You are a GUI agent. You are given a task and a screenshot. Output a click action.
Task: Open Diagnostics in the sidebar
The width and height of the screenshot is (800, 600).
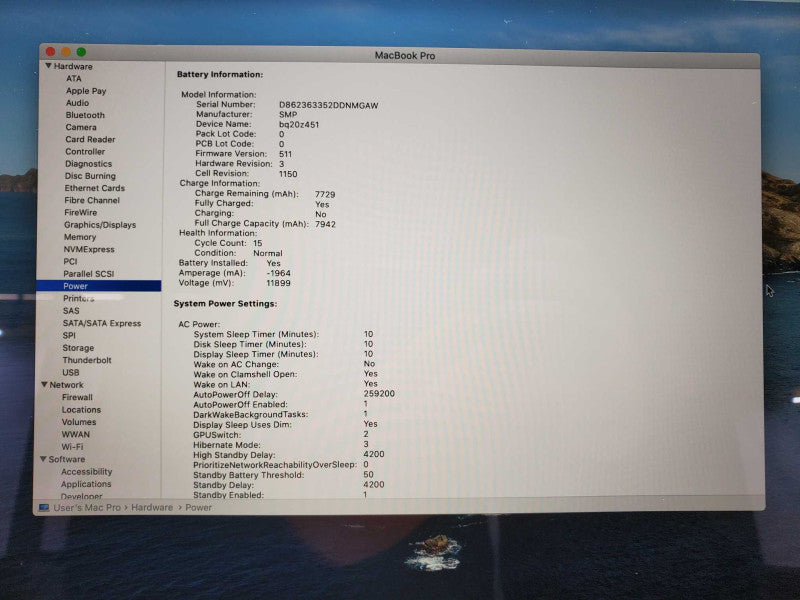point(88,164)
